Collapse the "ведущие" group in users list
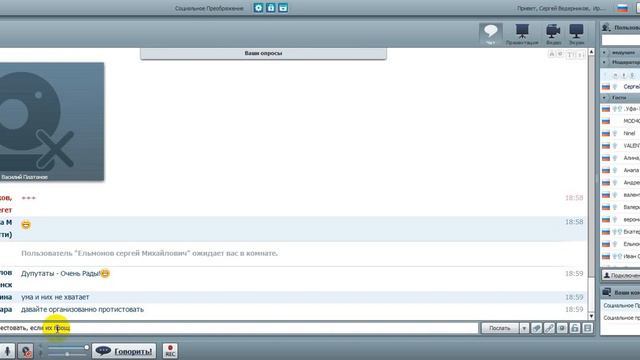640x360 pixels. coord(604,53)
